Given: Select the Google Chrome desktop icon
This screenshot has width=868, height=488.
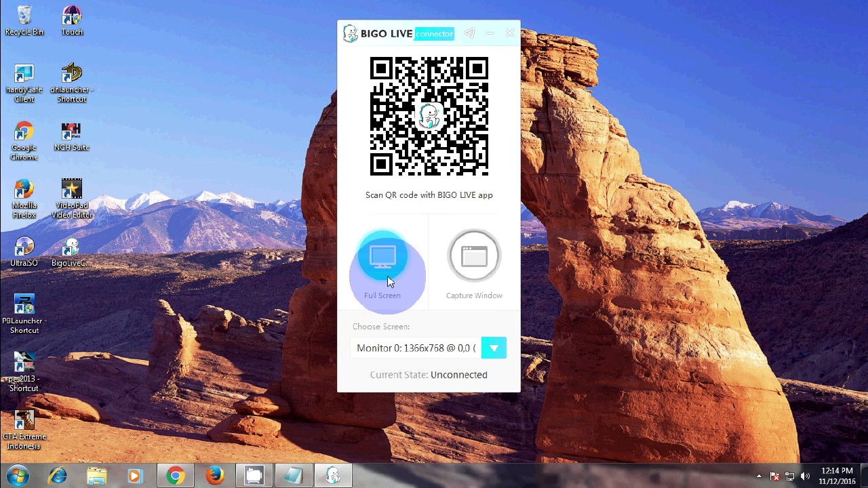Looking at the screenshot, I should (24, 141).
